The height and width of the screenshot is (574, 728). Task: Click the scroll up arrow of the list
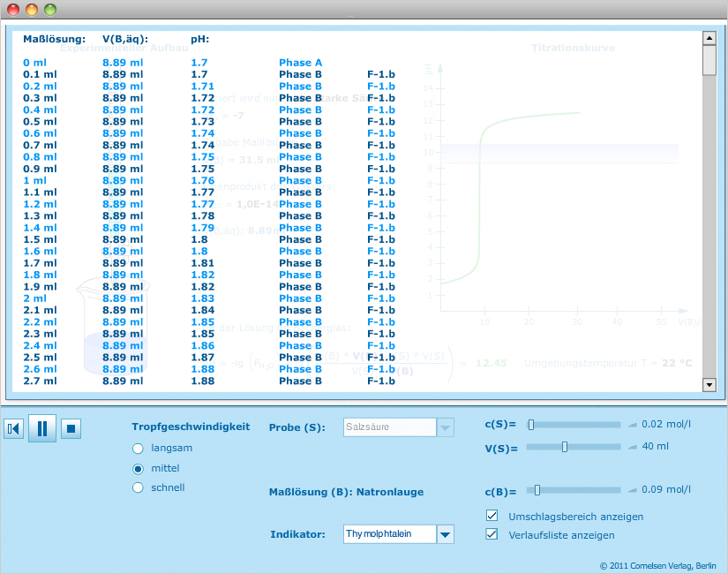(709, 39)
